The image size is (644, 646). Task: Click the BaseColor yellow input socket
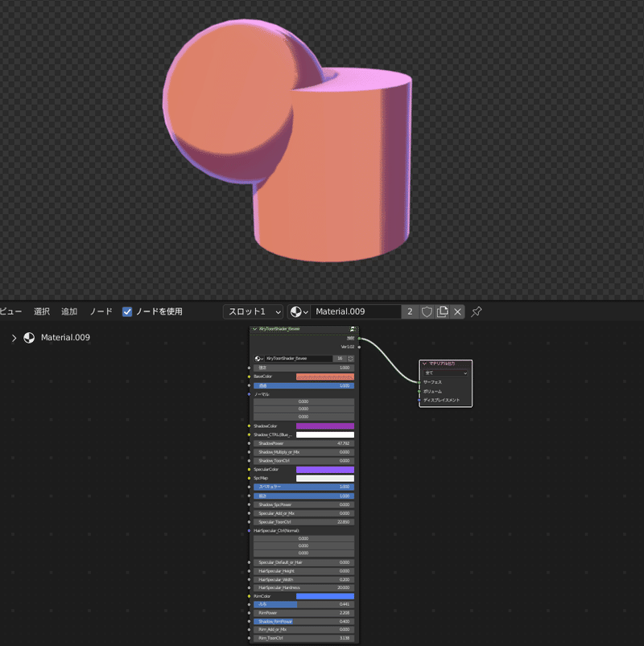[x=249, y=376]
